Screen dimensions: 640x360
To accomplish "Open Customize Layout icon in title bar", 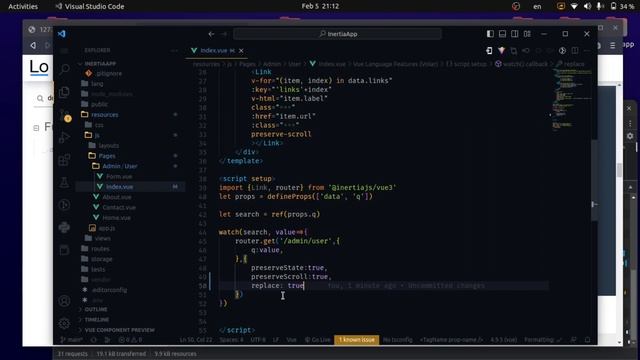I will pyautogui.click(x=527, y=34).
